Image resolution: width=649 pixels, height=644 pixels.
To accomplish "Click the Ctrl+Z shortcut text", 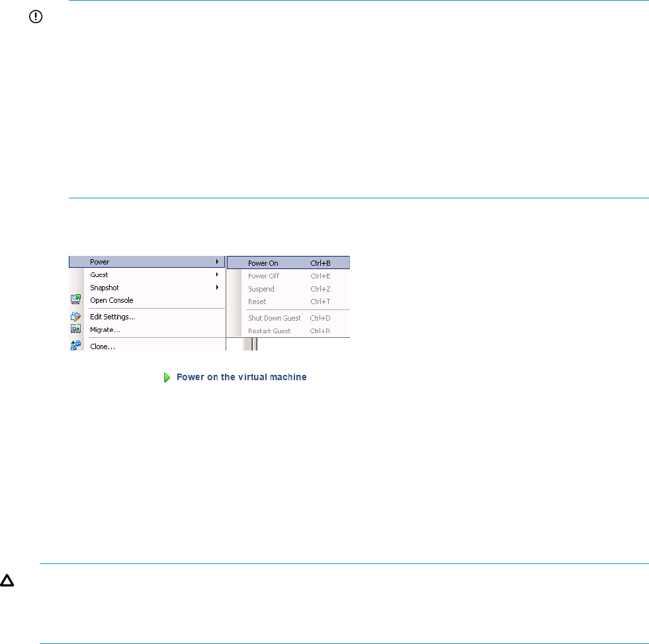I will [320, 289].
